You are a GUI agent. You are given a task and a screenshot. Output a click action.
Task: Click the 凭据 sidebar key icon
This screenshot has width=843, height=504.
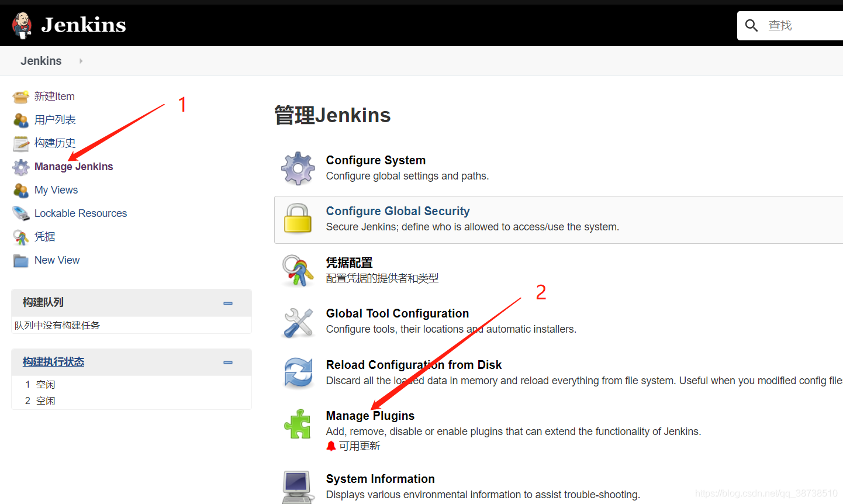pyautogui.click(x=20, y=236)
